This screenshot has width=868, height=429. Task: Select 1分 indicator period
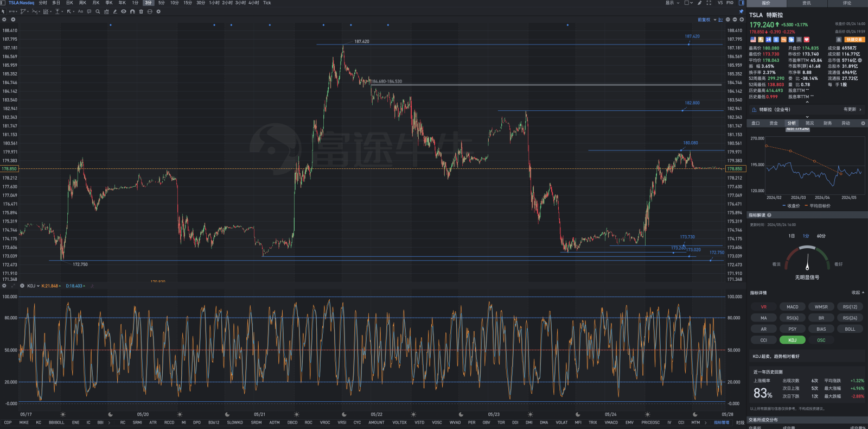[806, 236]
